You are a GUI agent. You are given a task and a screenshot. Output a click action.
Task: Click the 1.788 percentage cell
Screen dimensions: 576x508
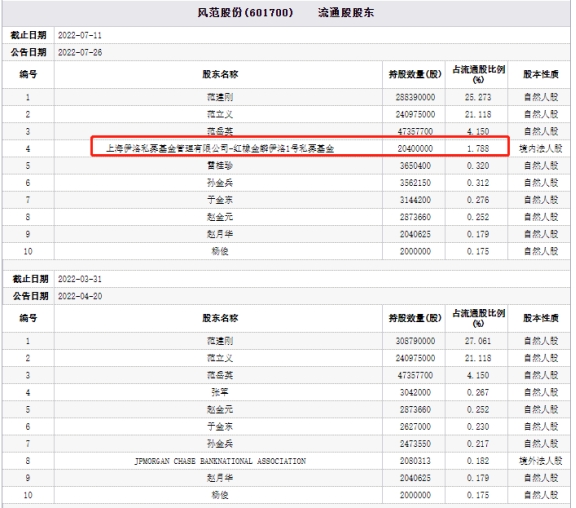(x=478, y=148)
